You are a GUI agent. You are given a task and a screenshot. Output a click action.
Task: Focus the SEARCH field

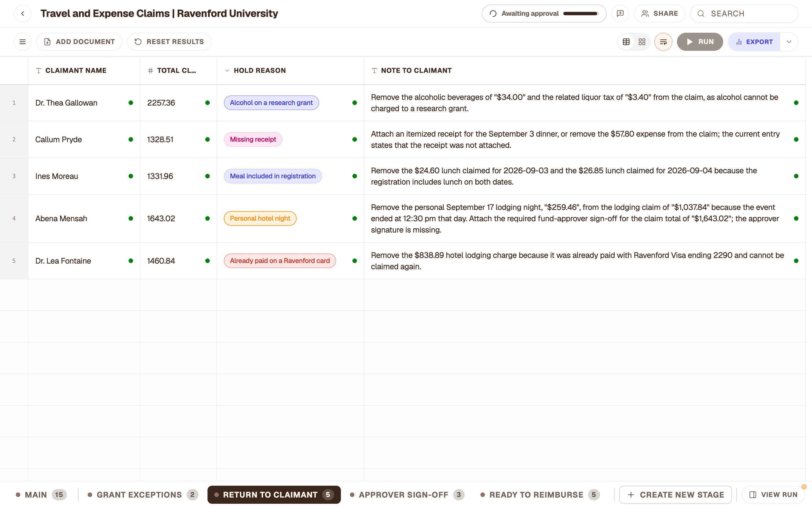(x=744, y=14)
